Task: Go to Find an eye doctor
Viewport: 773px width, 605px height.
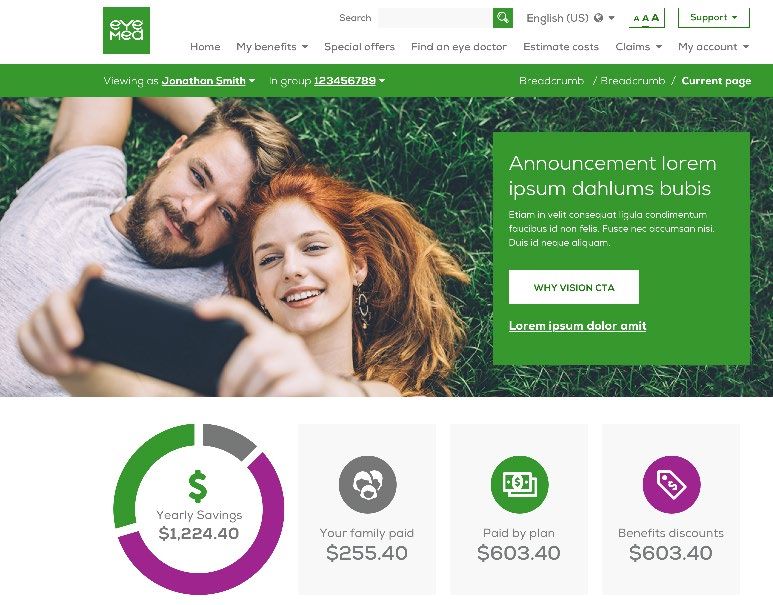Action: pyautogui.click(x=458, y=46)
